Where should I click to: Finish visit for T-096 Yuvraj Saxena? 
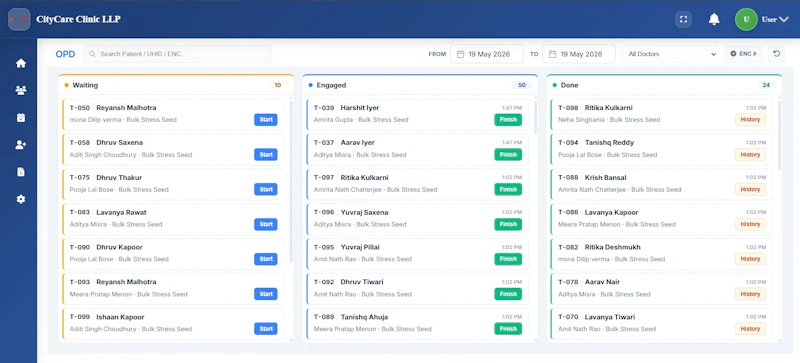pos(508,224)
